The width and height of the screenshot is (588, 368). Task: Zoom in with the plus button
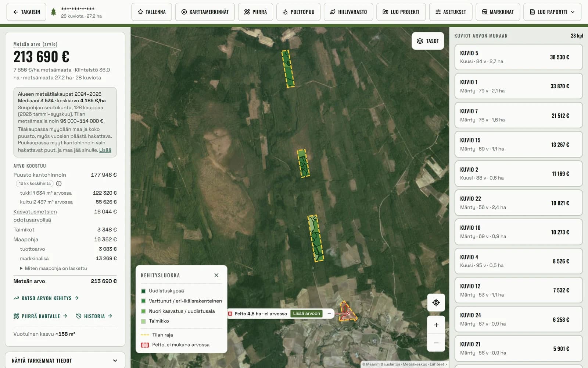point(436,325)
